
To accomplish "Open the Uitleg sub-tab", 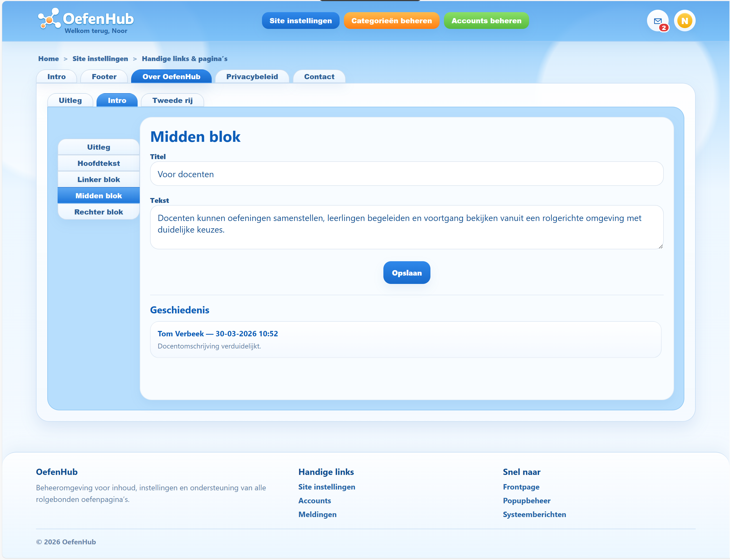I will click(70, 100).
